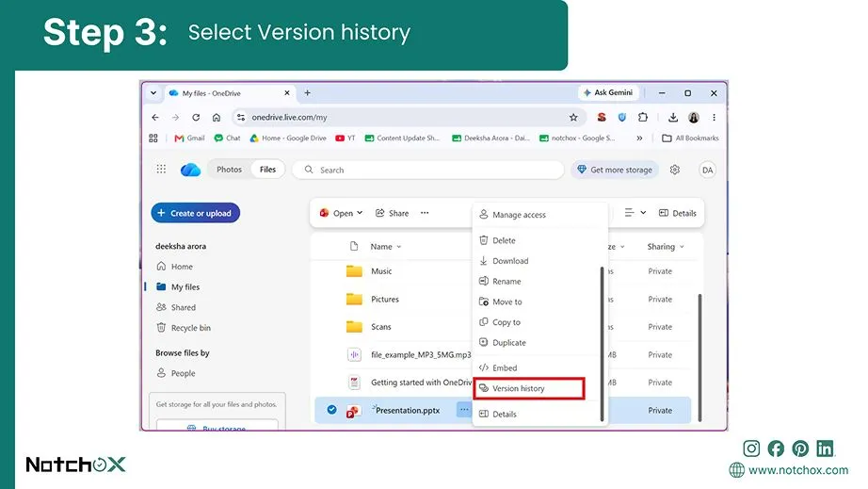
Task: Open file_example_MP3_5MG.mp3 audio file
Action: click(421, 354)
